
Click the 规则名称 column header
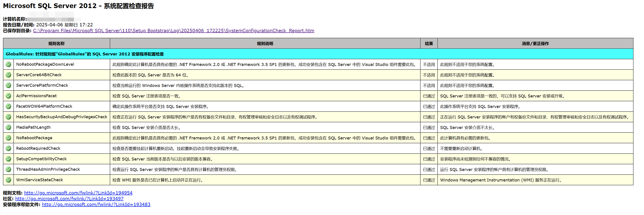(57, 44)
